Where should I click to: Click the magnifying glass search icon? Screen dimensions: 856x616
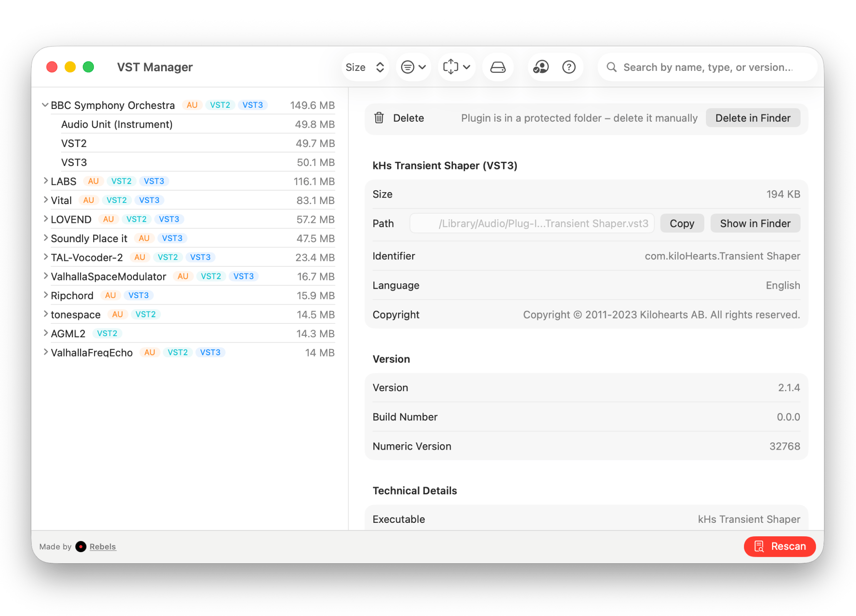[x=612, y=67]
